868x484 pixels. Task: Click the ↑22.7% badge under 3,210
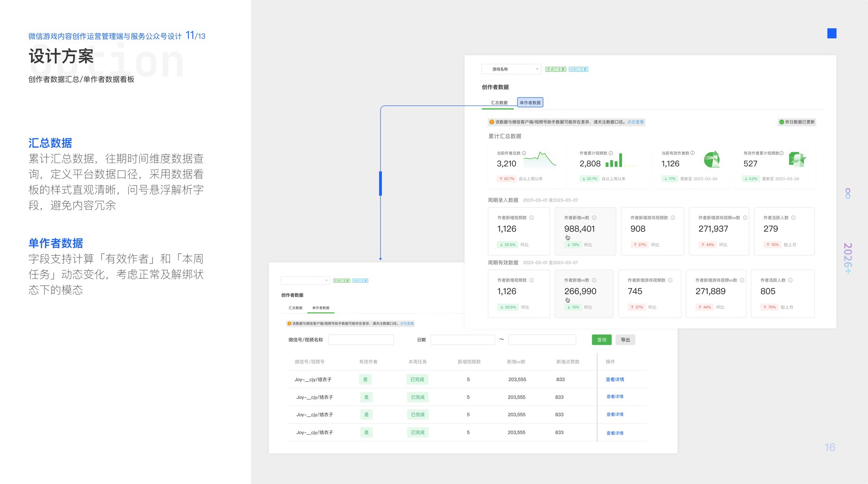coord(506,179)
